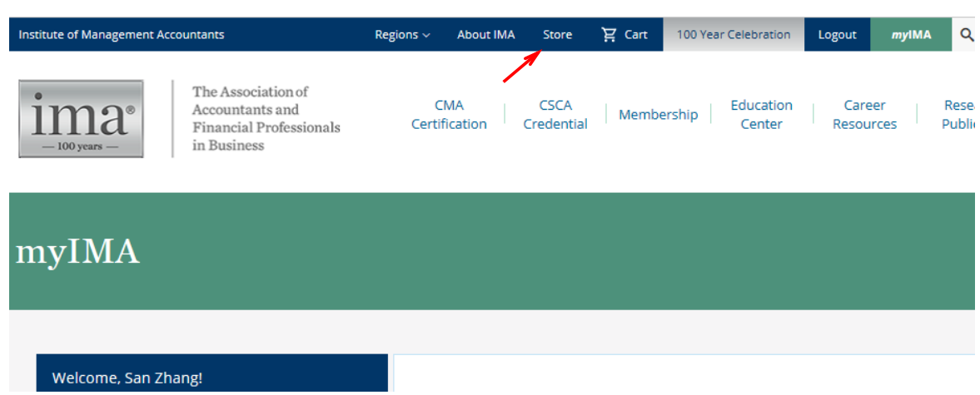Open the Education Center menu
Viewport: 980px width, 395px height.
tap(761, 114)
